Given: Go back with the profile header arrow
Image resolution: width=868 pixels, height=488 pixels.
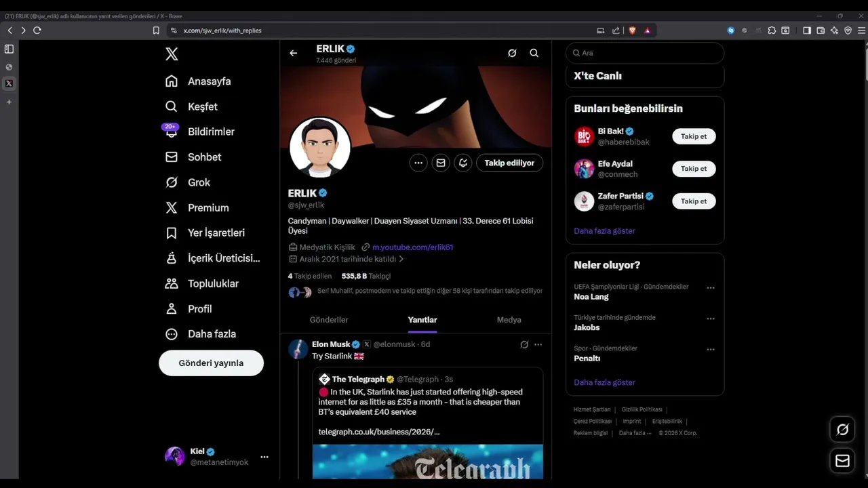Looking at the screenshot, I should click(x=293, y=53).
